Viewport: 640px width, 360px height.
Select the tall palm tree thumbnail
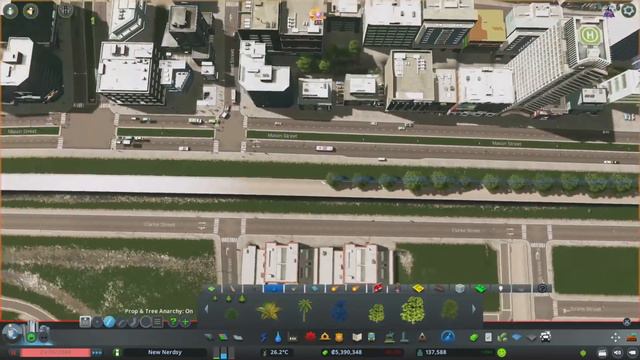[x=304, y=310]
